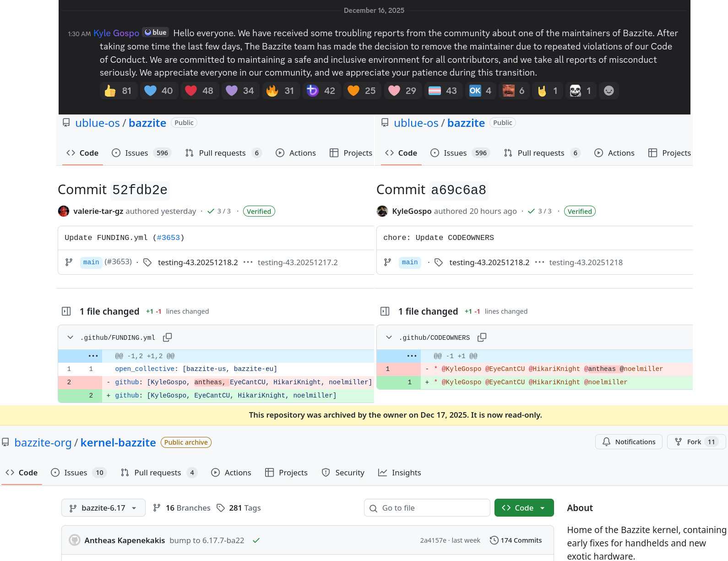Add a reaction with the smiley icon
This screenshot has width=728, height=561.
coord(608,91)
